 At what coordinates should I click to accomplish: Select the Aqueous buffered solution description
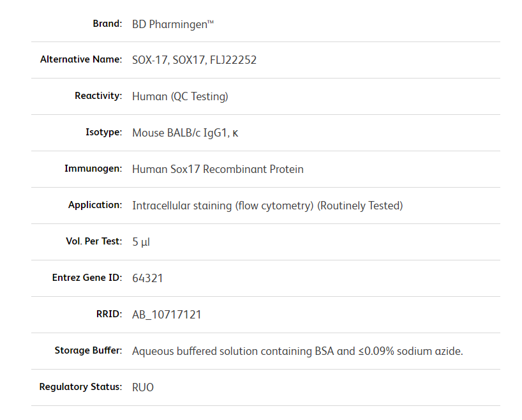point(297,351)
